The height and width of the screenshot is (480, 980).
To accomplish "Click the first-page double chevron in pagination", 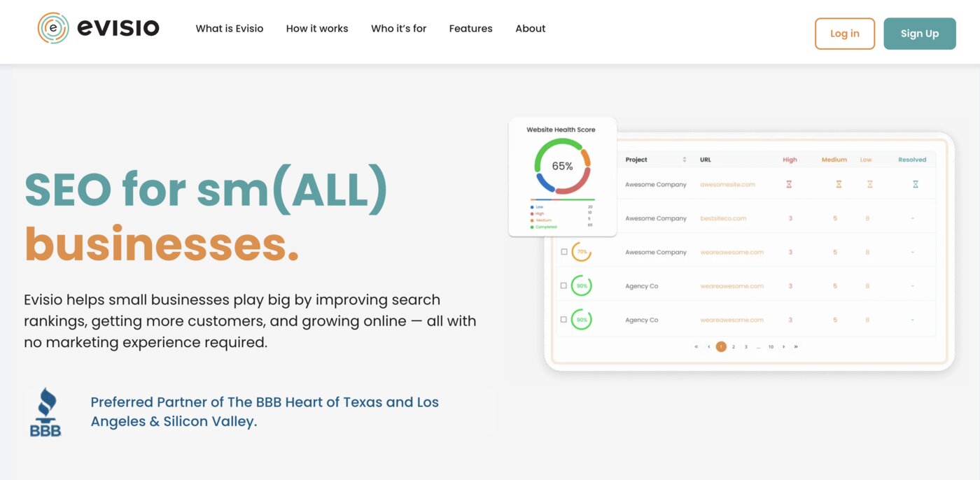I will [696, 346].
